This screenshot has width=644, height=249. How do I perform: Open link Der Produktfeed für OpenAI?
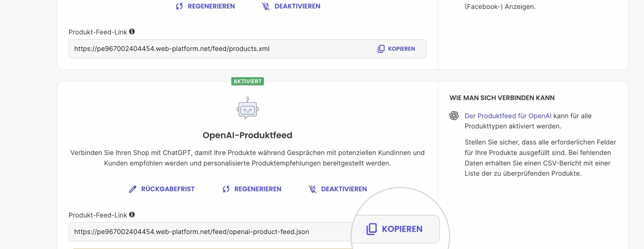[x=508, y=116]
